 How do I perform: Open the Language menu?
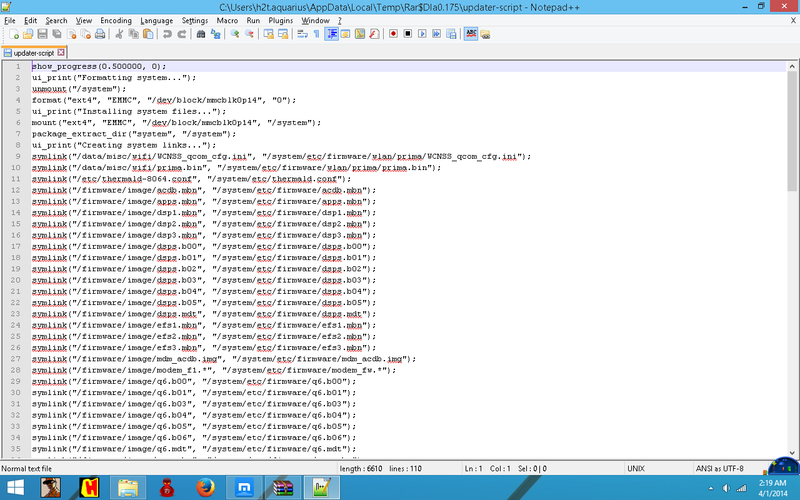click(x=157, y=20)
